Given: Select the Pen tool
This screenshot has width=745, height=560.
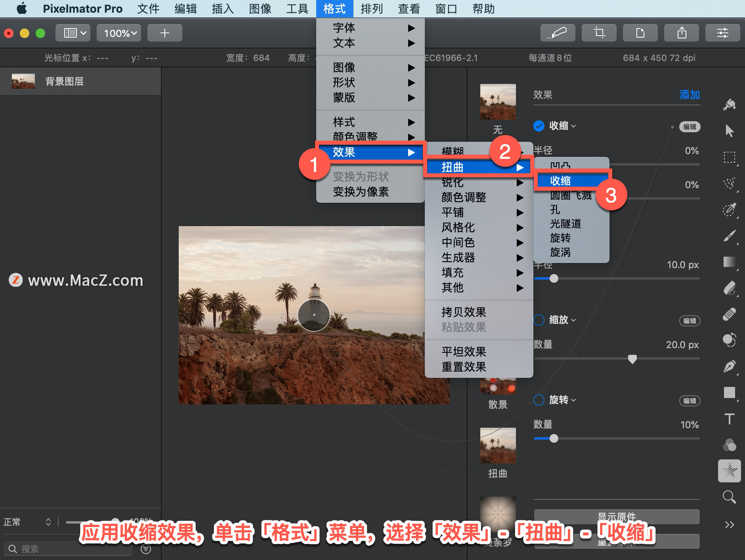Looking at the screenshot, I should click(x=729, y=366).
